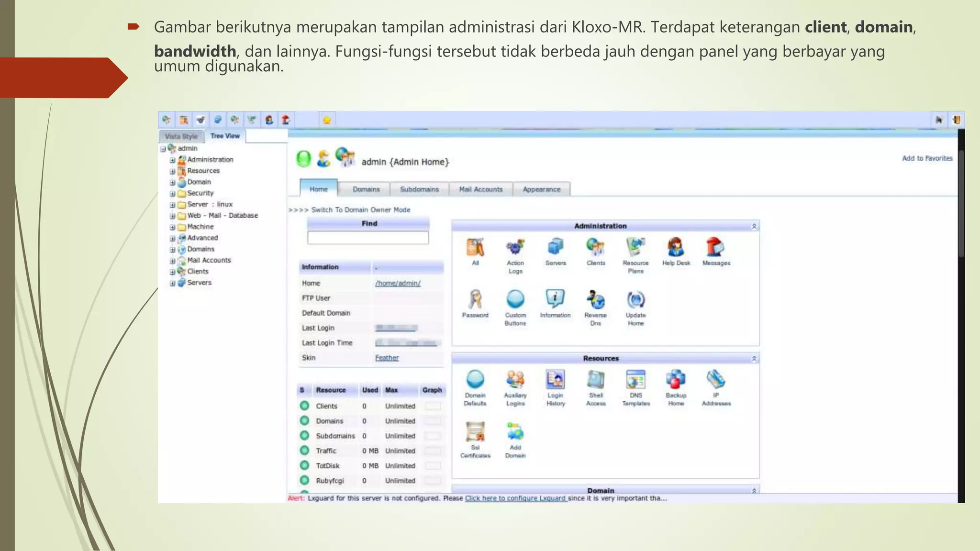The image size is (980, 551).
Task: Open IP Addresses icon
Action: point(716,380)
